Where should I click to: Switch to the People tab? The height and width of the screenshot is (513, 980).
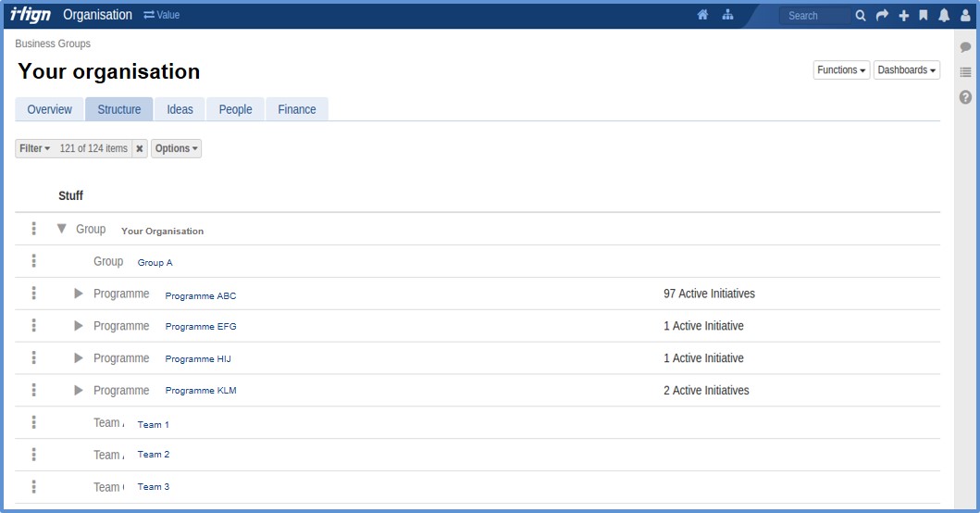pos(235,109)
